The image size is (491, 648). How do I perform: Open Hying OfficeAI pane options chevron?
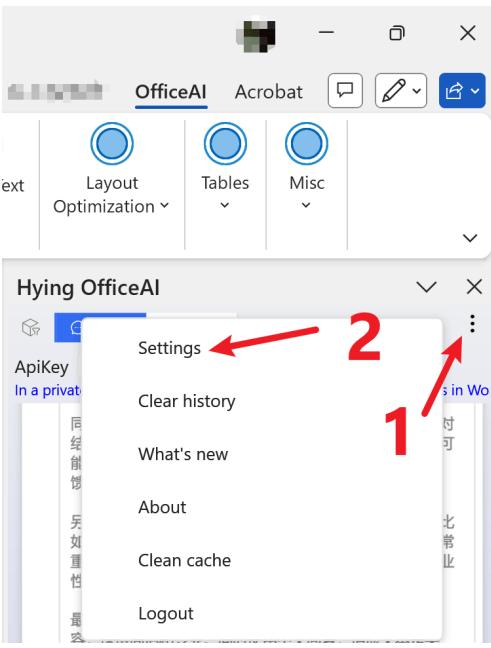426,286
